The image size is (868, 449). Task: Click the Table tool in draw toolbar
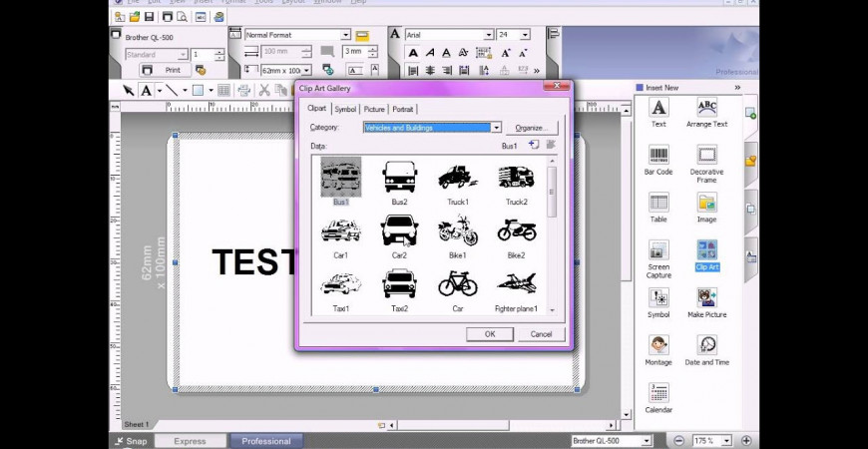223,90
